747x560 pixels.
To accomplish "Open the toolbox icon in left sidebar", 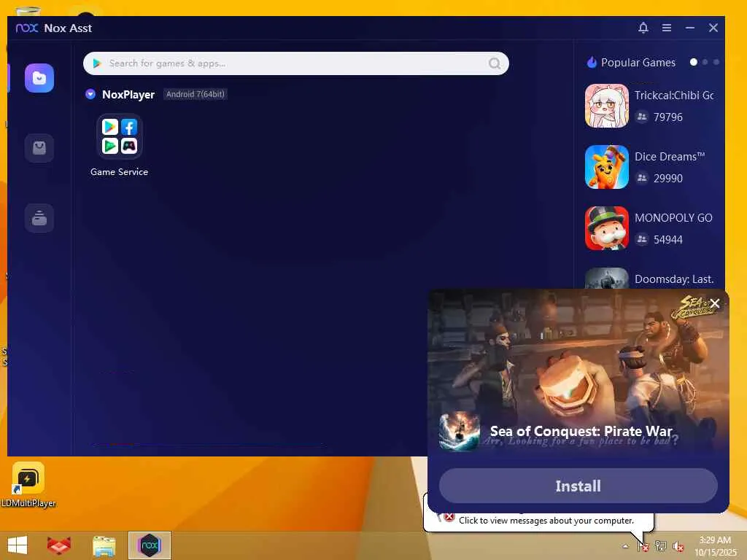I will point(39,218).
